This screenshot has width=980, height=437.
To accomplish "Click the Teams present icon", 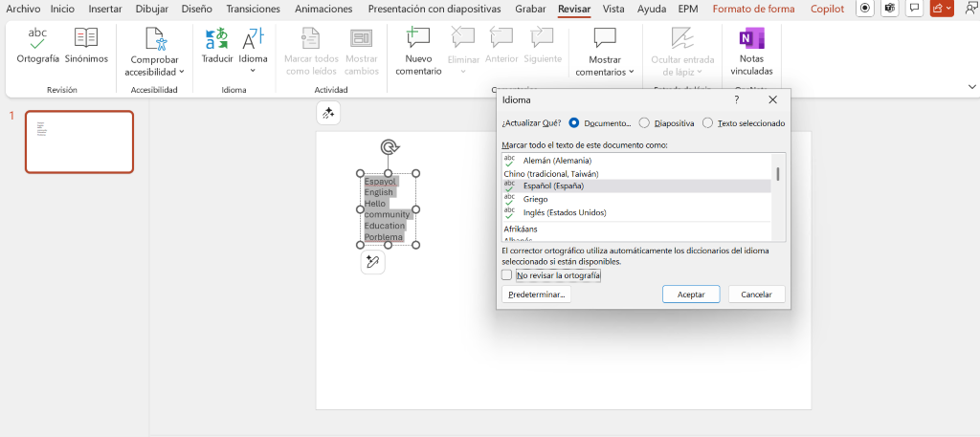I will pos(889,9).
